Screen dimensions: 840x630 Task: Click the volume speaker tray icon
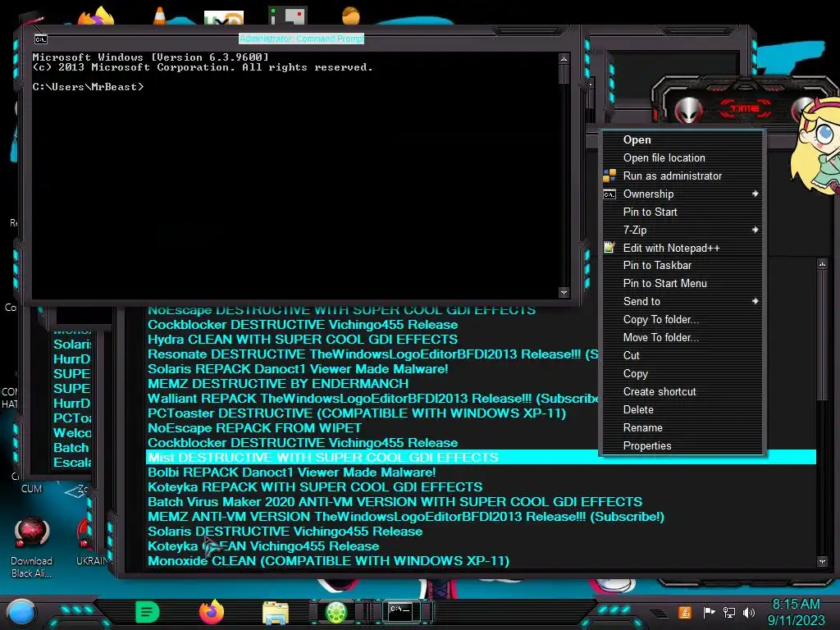pyautogui.click(x=749, y=612)
